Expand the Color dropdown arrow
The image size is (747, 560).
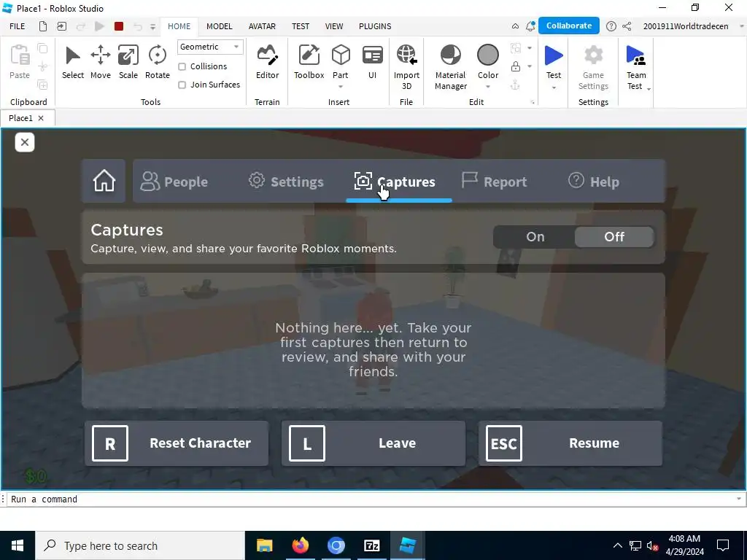coord(488,87)
